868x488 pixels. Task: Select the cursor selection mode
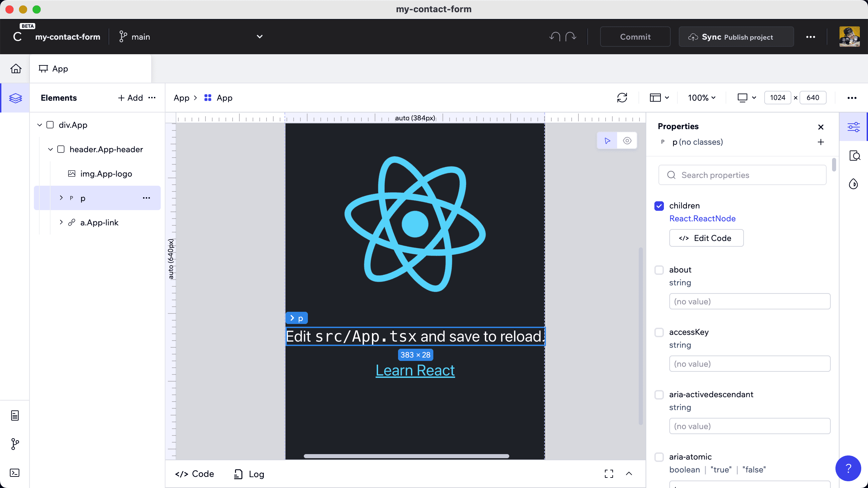click(x=607, y=141)
